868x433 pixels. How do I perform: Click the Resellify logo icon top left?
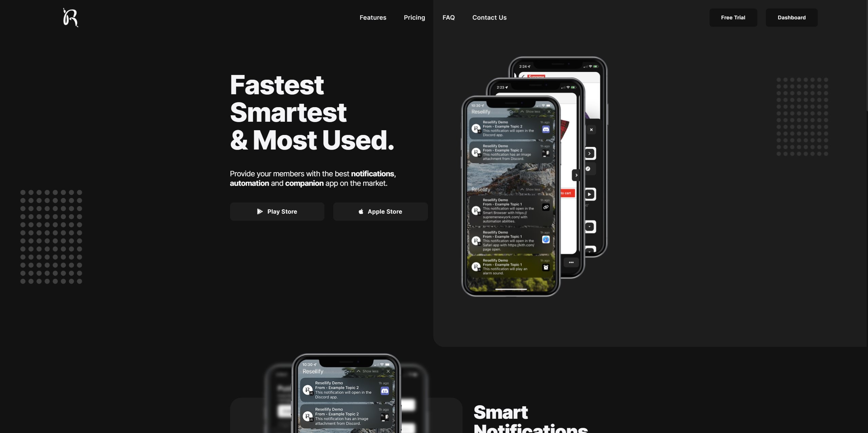tap(70, 17)
